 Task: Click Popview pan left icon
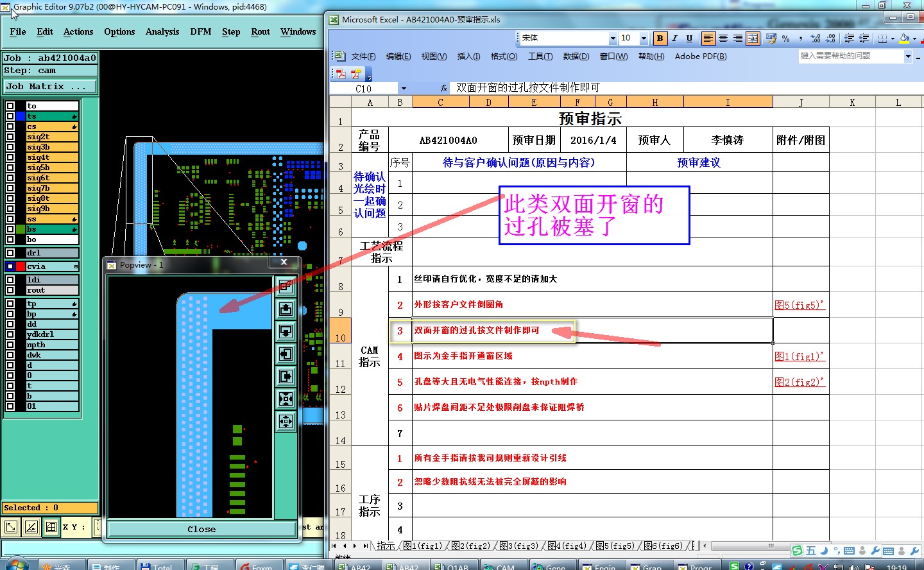(286, 354)
